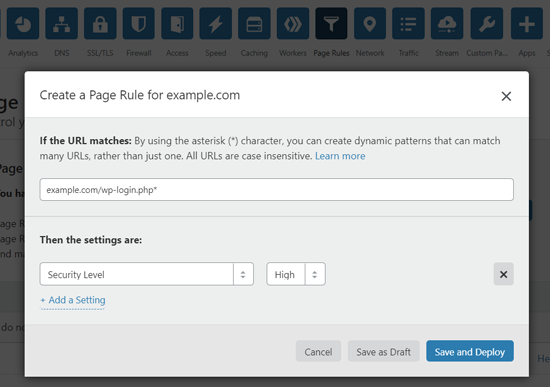Select the Page Rules funnel icon
The width and height of the screenshot is (550, 387).
coord(331,24)
